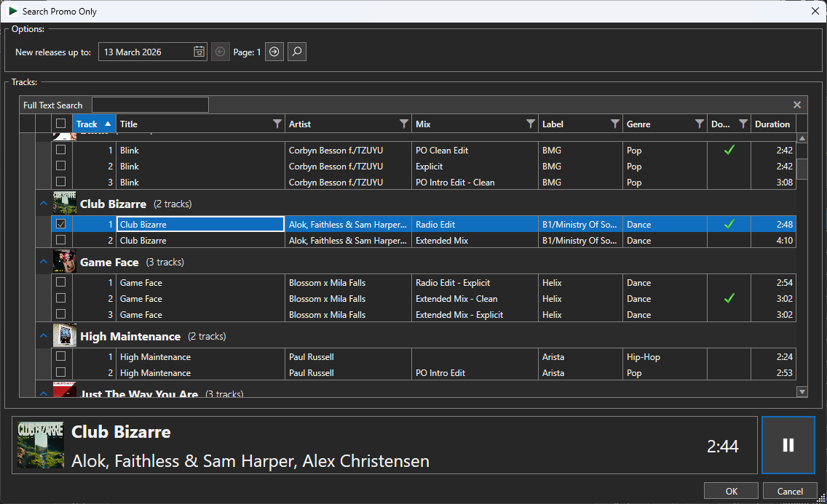The height and width of the screenshot is (504, 827).
Task: Click the X above the Duration column
Action: 796,104
